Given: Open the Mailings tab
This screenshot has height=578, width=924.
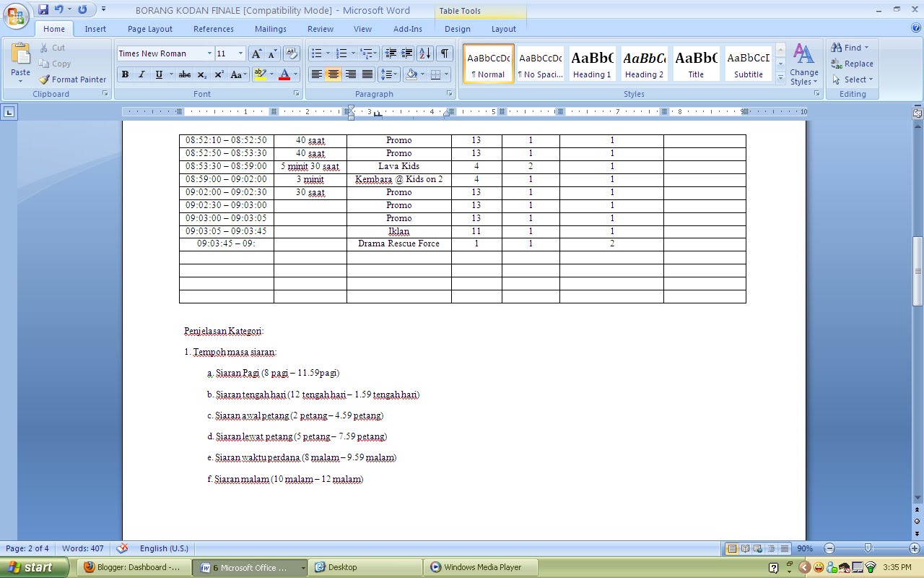Looking at the screenshot, I should coord(271,29).
